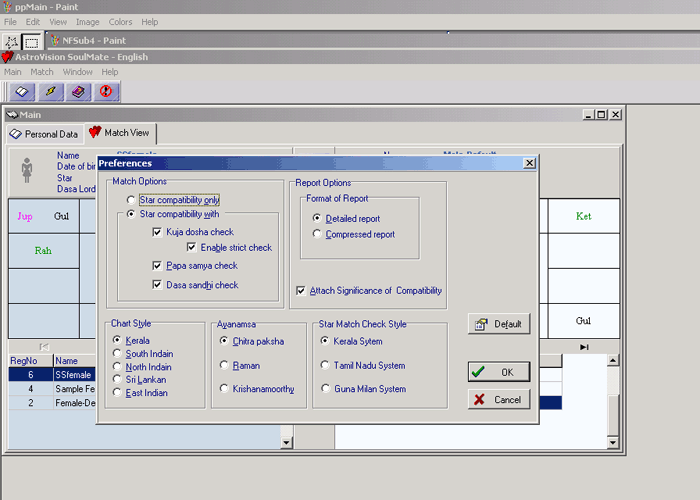
Task: Select Sample Fe row number 4
Action: pyautogui.click(x=52, y=389)
